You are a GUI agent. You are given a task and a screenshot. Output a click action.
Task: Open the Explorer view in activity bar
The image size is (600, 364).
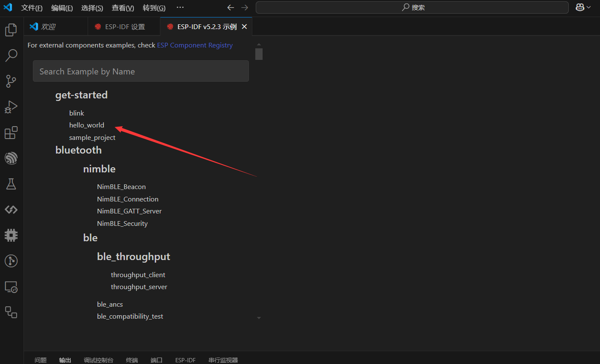pos(11,30)
